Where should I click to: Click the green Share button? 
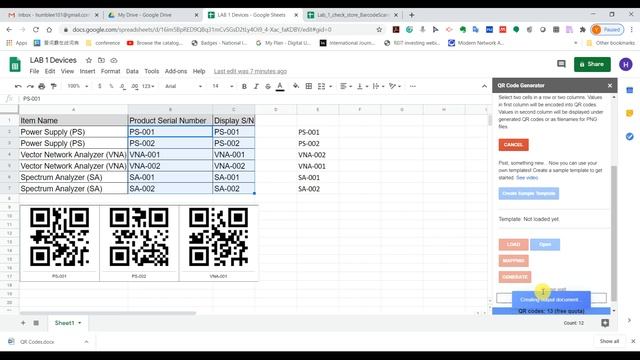click(x=592, y=64)
